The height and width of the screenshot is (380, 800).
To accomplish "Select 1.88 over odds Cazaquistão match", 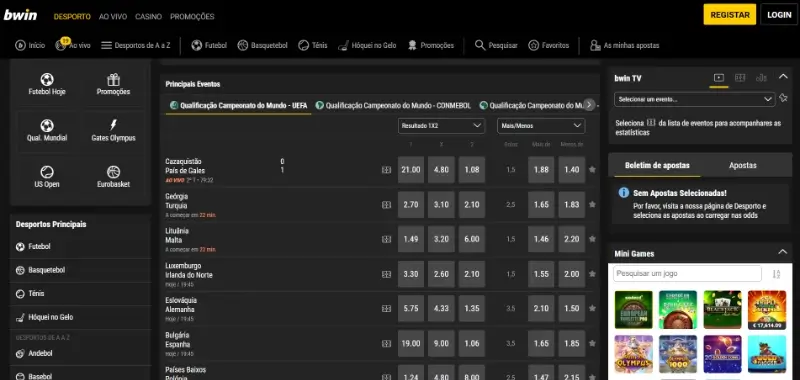I will [x=541, y=170].
